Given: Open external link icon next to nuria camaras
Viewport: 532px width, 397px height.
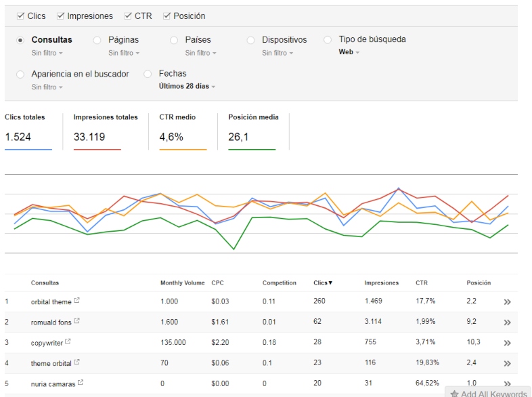Looking at the screenshot, I should [x=81, y=382].
